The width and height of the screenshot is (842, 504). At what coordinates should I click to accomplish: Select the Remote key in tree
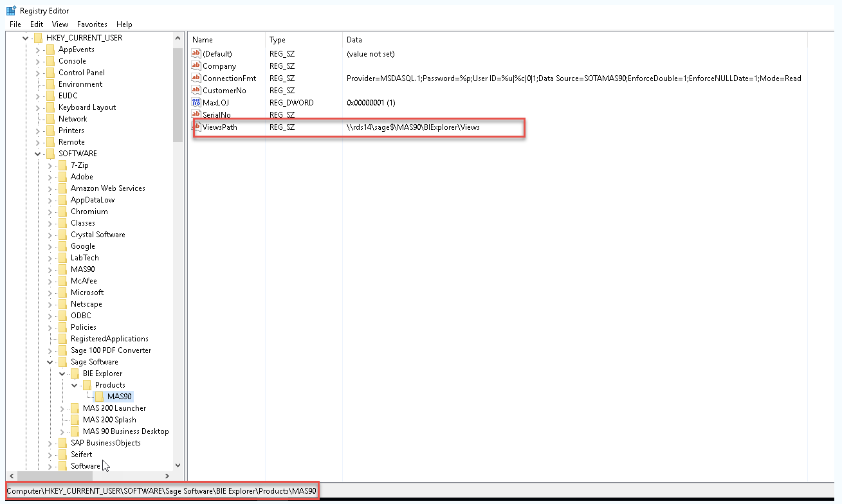tap(71, 142)
